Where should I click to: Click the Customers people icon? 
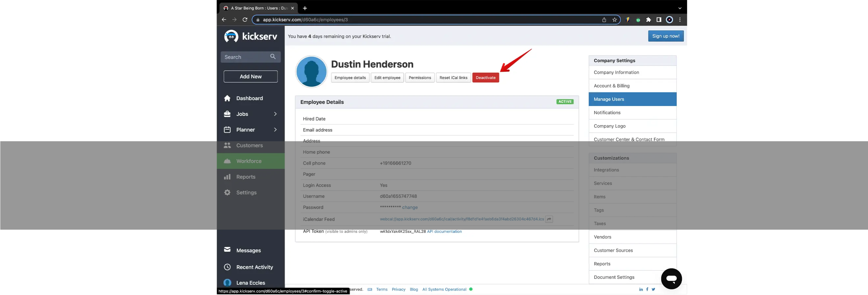click(228, 146)
